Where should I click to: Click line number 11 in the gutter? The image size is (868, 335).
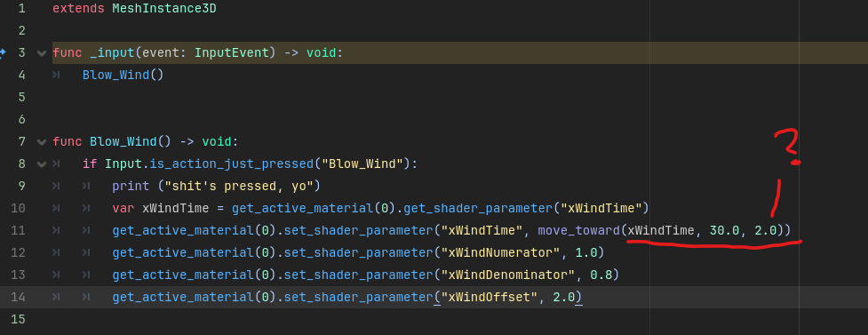(19, 230)
